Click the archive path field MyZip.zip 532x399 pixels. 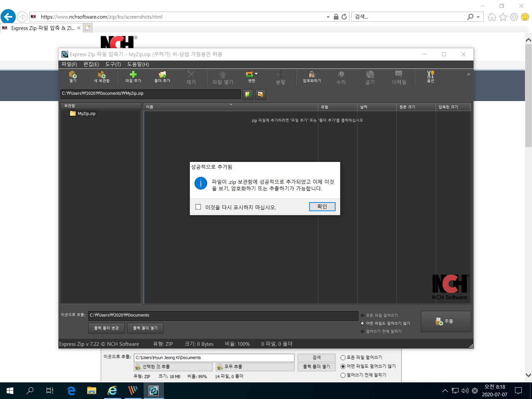click(150, 94)
